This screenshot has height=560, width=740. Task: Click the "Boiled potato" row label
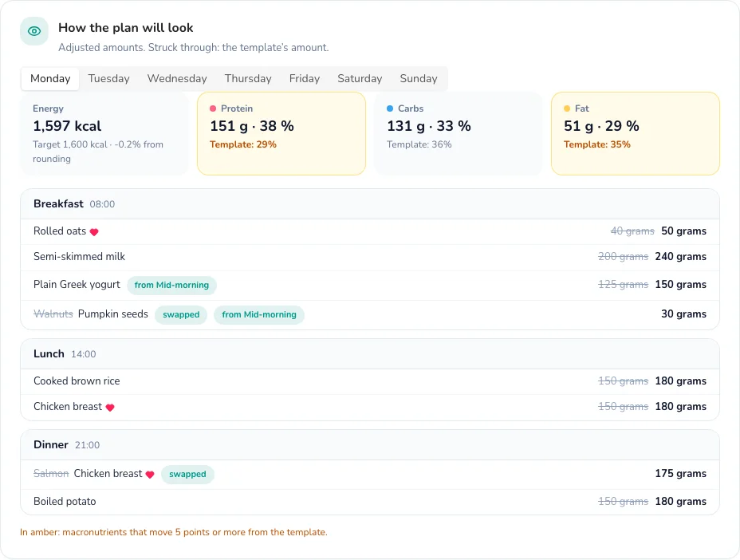point(65,502)
